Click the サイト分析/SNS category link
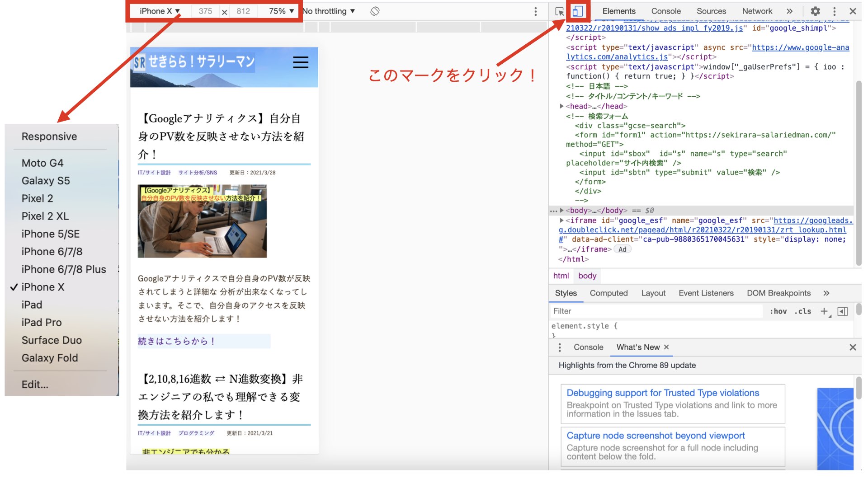Image resolution: width=868 pixels, height=488 pixels. [x=198, y=173]
